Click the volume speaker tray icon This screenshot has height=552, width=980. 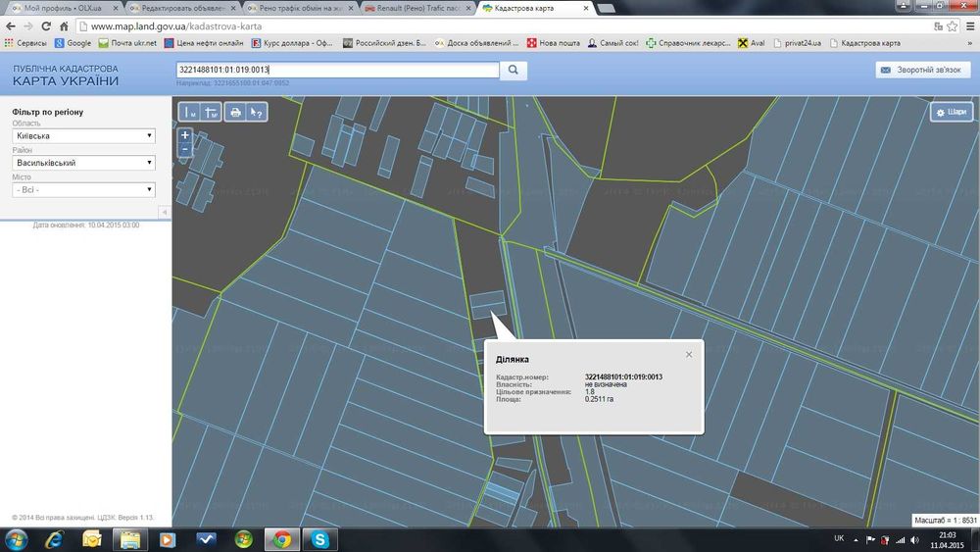click(914, 539)
